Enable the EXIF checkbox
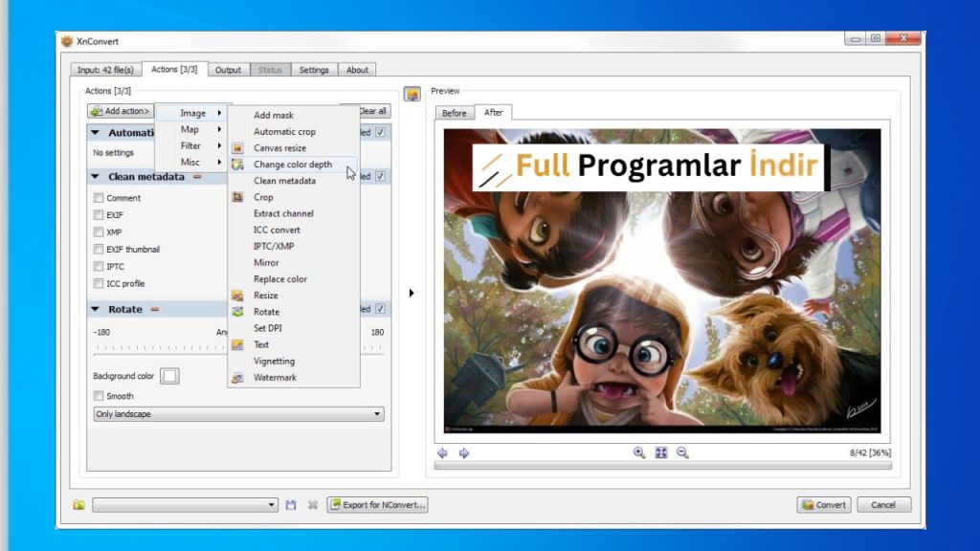The width and height of the screenshot is (980, 551). (x=99, y=215)
